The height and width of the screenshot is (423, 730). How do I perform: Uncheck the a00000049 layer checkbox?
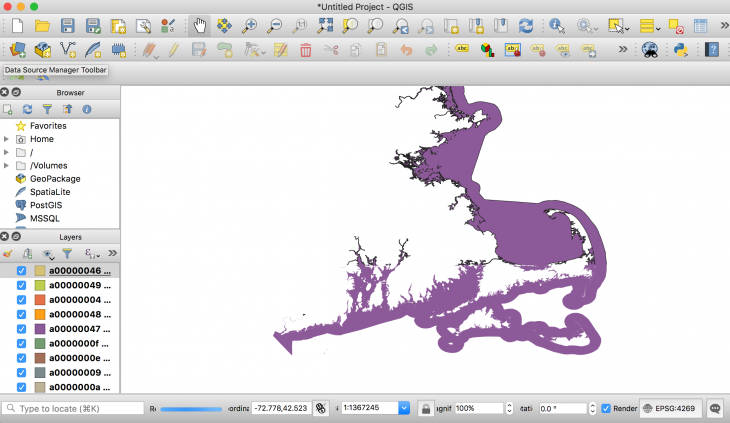click(22, 285)
